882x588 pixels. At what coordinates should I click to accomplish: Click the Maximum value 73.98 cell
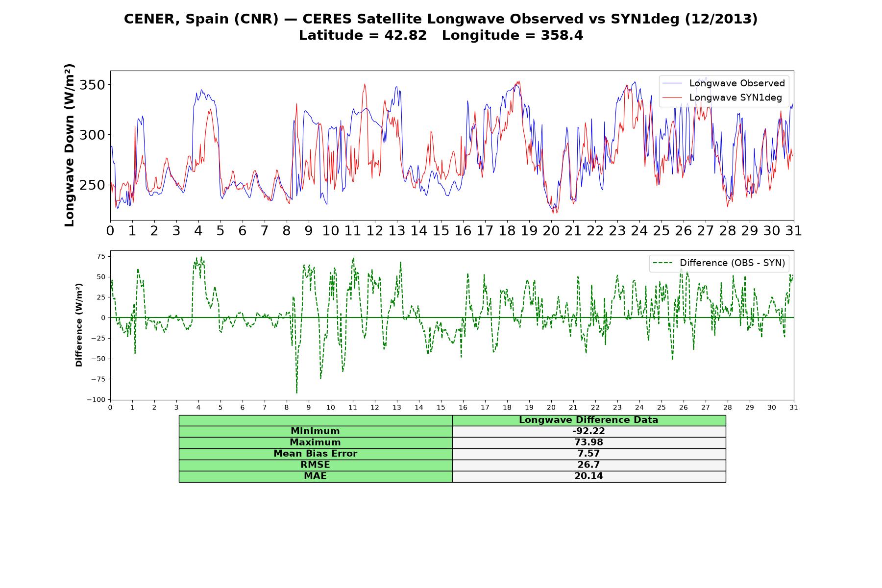tap(589, 442)
